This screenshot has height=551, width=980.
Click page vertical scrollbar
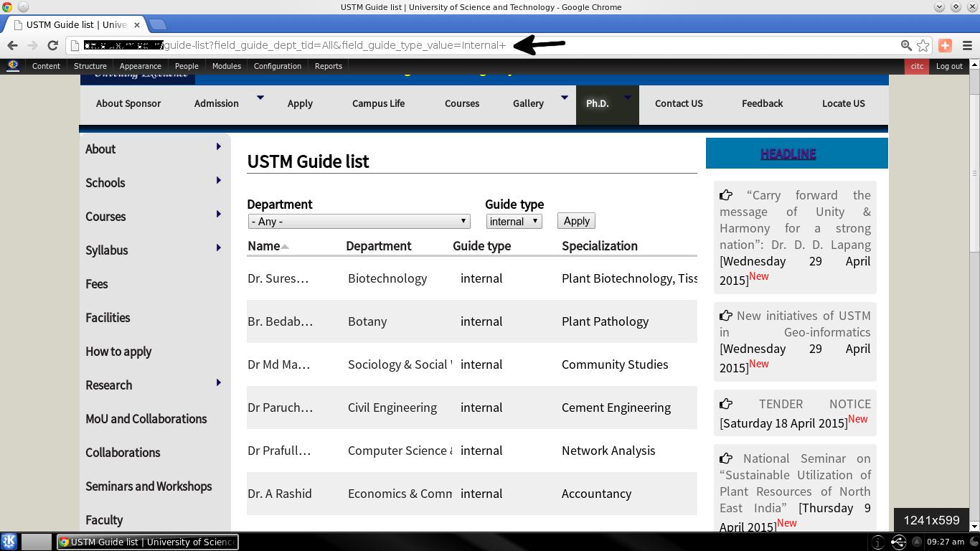[x=974, y=172]
